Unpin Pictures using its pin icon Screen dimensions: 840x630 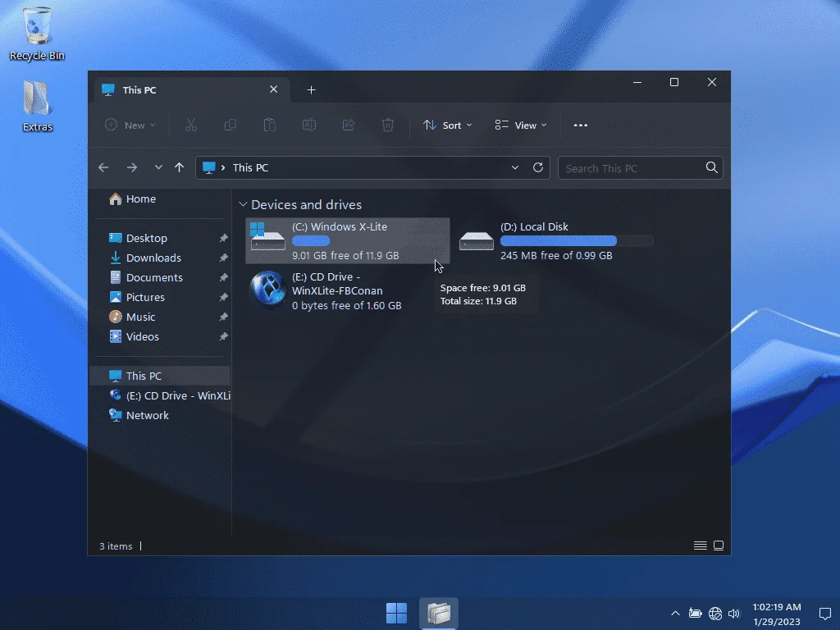(x=223, y=297)
